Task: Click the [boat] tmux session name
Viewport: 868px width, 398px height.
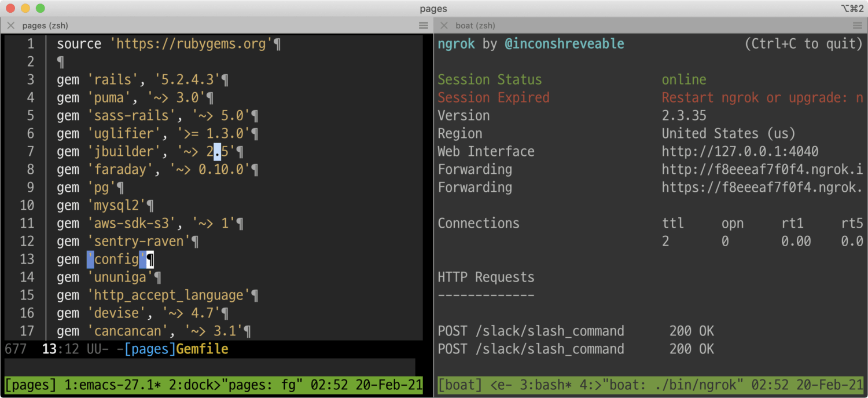Action: 461,385
